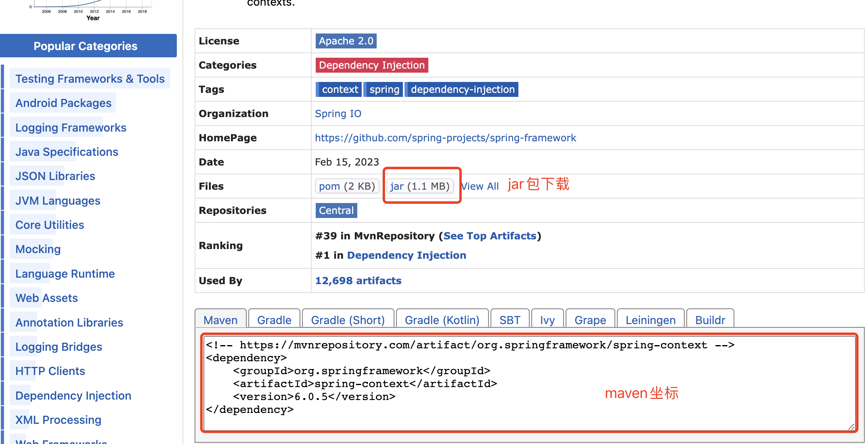Switch to the Gradle (Short) tab
Screen dimensions: 868x444
[348, 319]
